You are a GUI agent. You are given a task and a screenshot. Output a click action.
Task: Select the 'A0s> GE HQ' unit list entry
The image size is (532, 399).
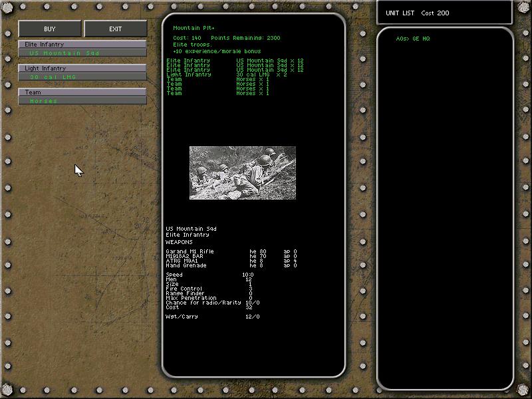(413, 39)
